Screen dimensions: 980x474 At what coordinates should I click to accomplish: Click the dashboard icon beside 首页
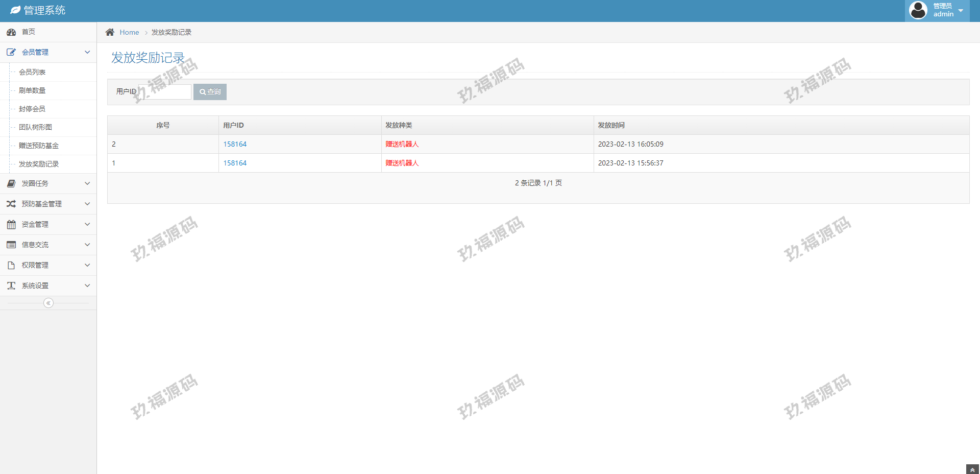click(11, 32)
